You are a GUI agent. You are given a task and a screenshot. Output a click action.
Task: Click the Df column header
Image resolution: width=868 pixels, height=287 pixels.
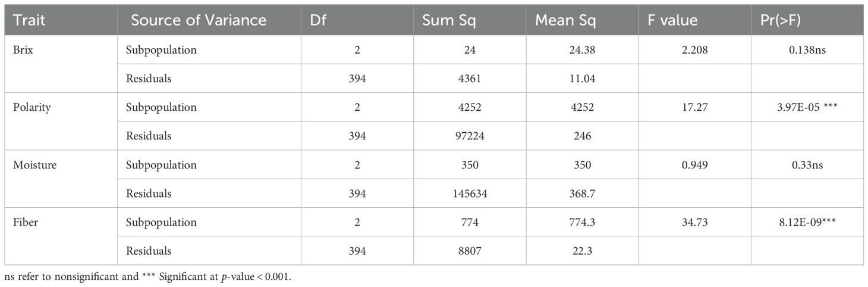(x=319, y=20)
